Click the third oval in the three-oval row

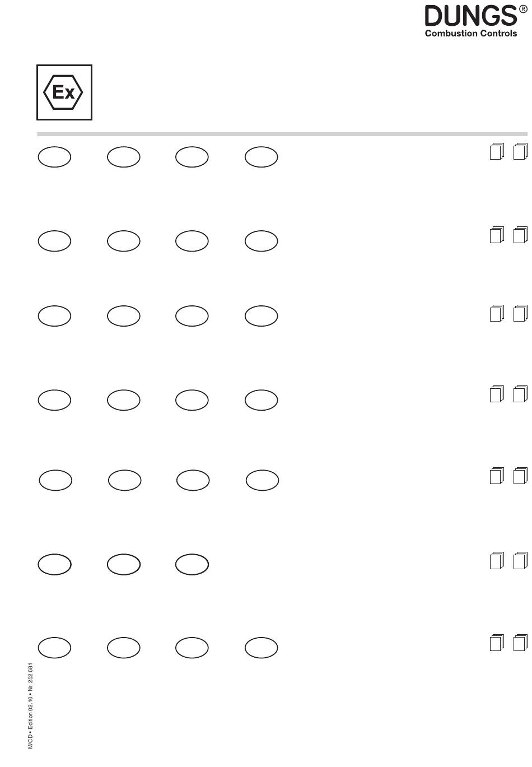[x=192, y=565]
